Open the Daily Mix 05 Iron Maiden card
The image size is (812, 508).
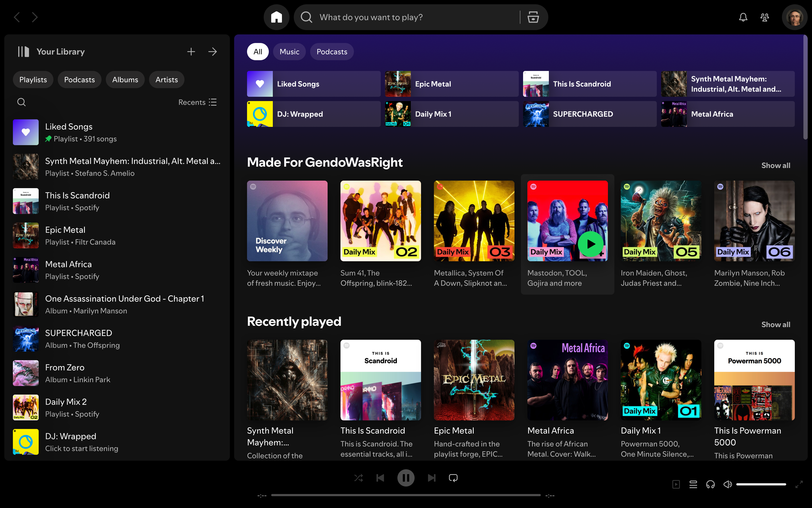click(x=661, y=234)
